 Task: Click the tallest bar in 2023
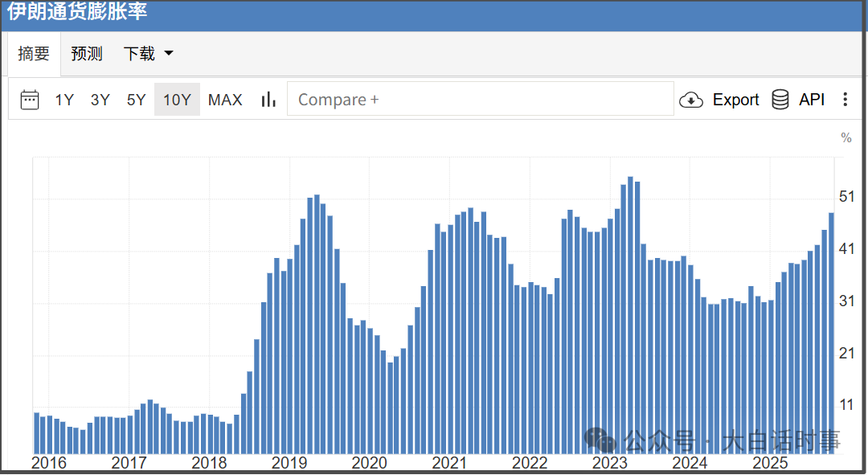tap(631, 313)
